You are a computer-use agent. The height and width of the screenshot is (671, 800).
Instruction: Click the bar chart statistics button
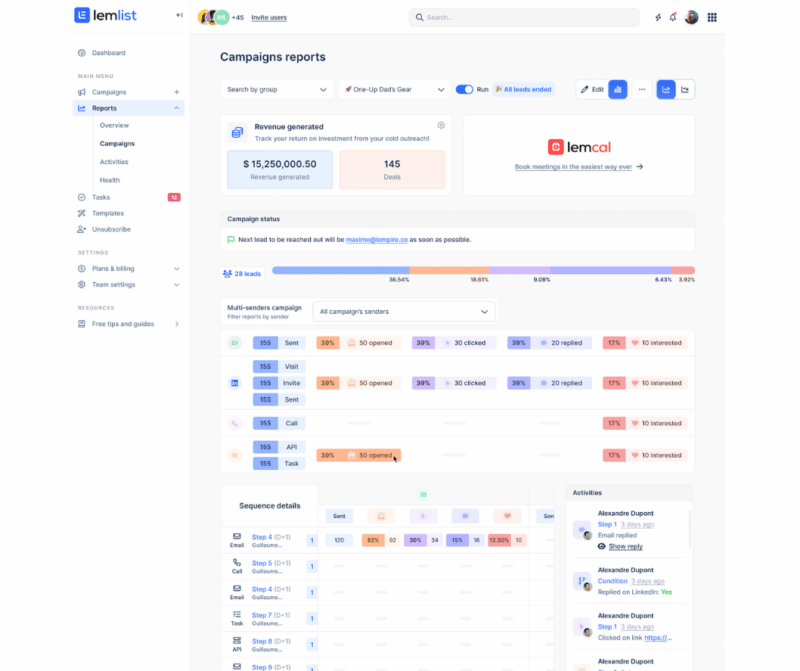(618, 89)
